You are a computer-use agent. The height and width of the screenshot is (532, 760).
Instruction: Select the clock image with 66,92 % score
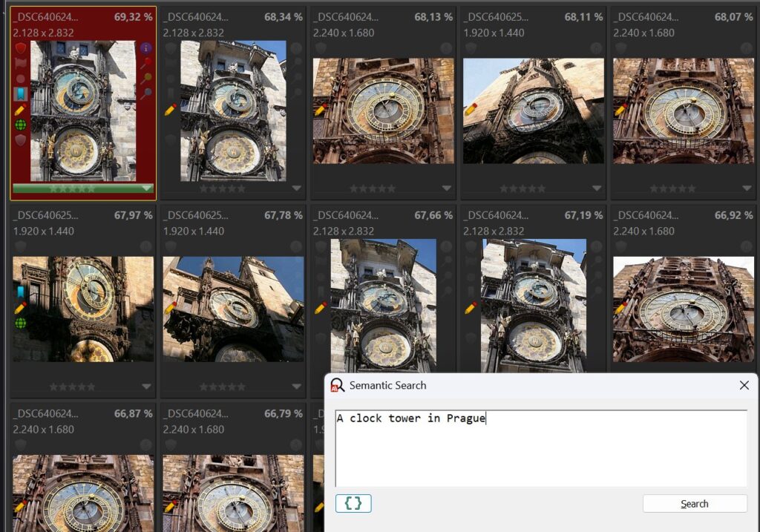684,309
